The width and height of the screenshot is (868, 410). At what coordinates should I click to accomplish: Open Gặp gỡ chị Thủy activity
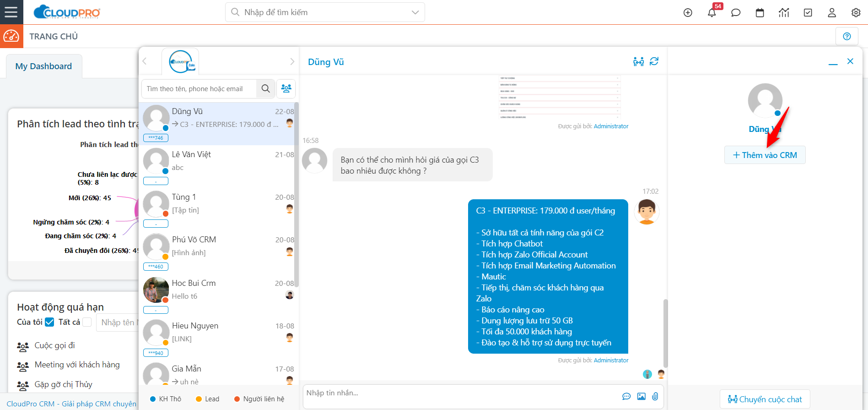(x=64, y=384)
